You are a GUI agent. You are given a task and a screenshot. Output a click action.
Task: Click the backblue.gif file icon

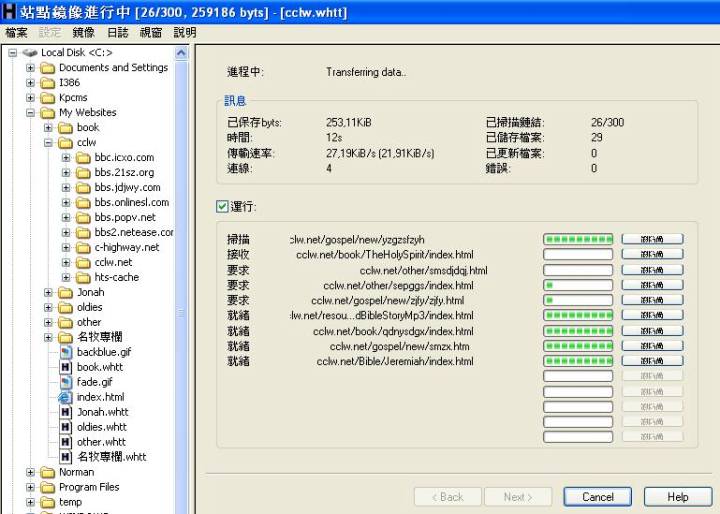tap(66, 352)
